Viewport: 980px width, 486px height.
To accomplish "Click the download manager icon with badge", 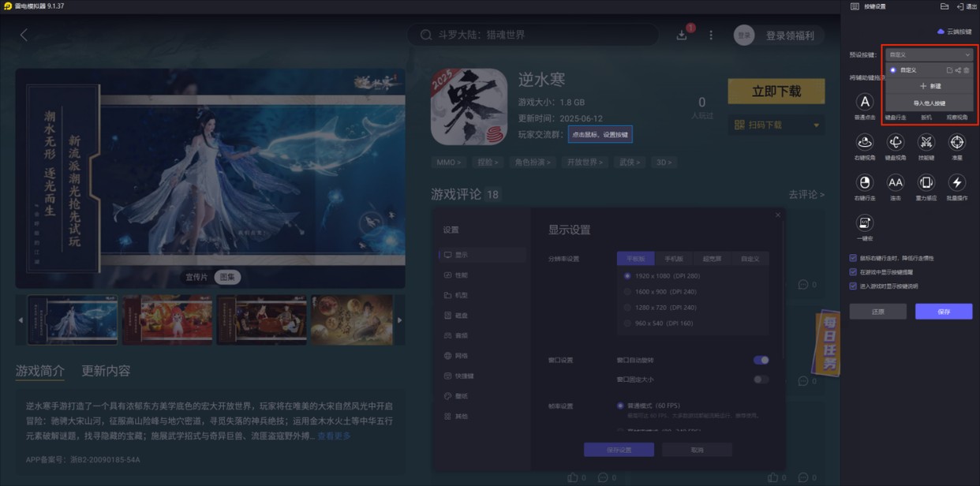I will (x=682, y=35).
